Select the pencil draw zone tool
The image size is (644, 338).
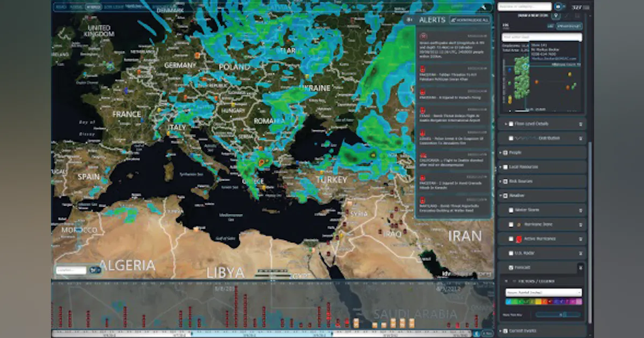566,16
